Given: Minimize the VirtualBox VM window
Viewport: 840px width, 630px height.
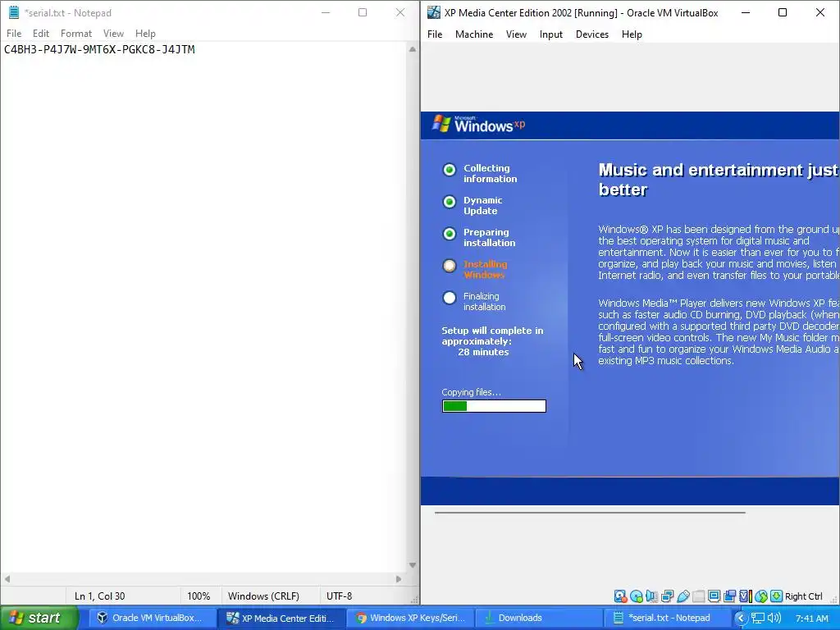Looking at the screenshot, I should click(x=745, y=12).
